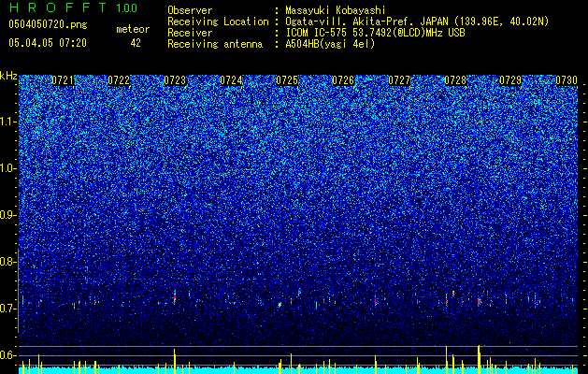Click the 0728 time marker

[x=455, y=80]
